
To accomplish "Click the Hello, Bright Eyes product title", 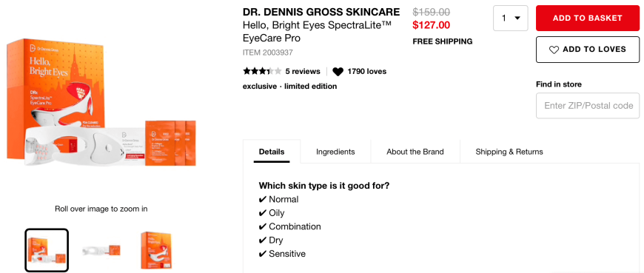I will (x=317, y=32).
